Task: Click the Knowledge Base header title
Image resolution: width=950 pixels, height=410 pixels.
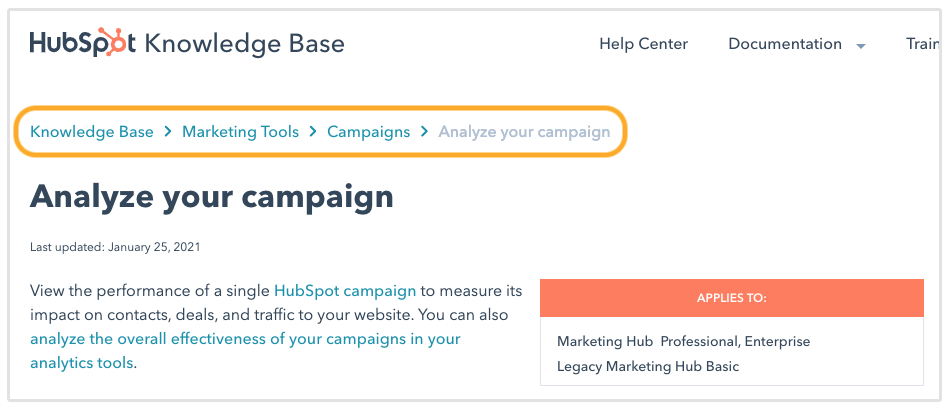Action: [244, 44]
